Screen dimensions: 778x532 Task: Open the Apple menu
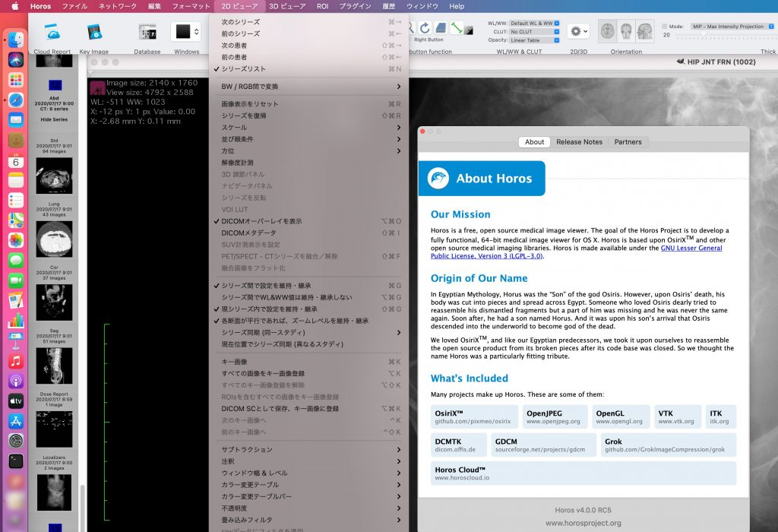pyautogui.click(x=15, y=6)
